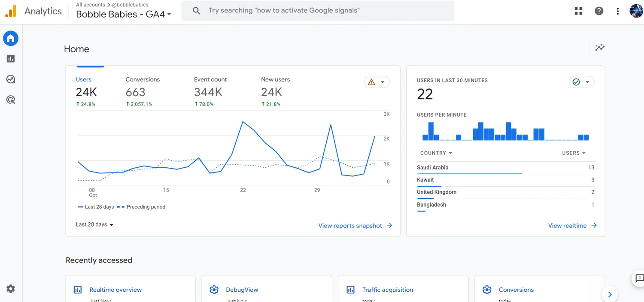
Task: Click the Traffic acquisition card icon
Action: pyautogui.click(x=350, y=290)
